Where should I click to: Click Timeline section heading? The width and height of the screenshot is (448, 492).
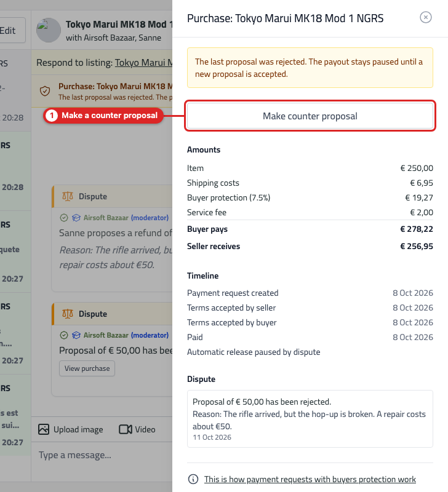pyautogui.click(x=203, y=276)
